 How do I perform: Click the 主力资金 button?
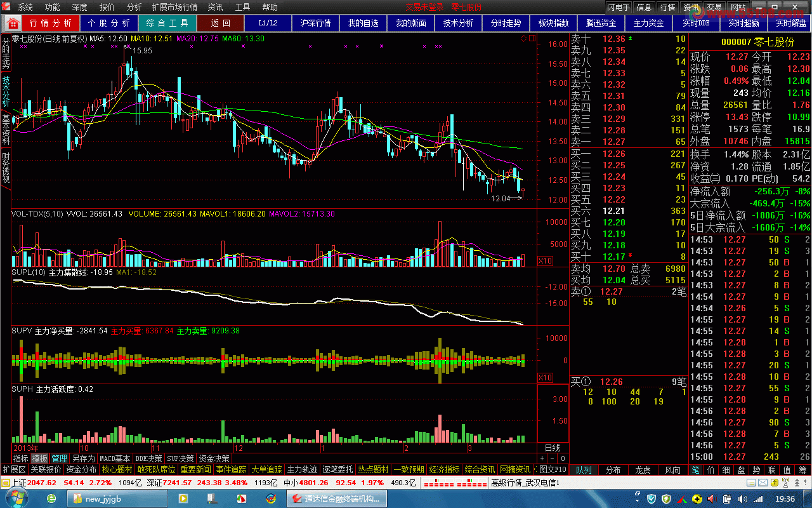point(648,23)
